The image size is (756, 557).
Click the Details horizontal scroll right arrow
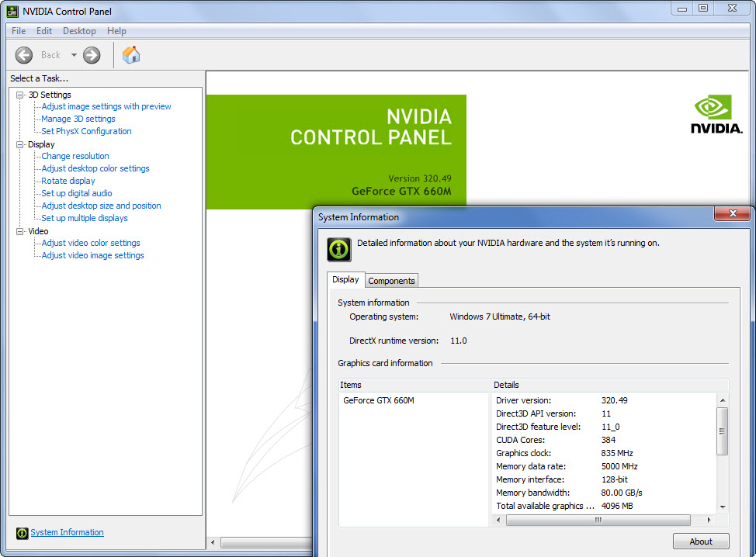pos(709,520)
